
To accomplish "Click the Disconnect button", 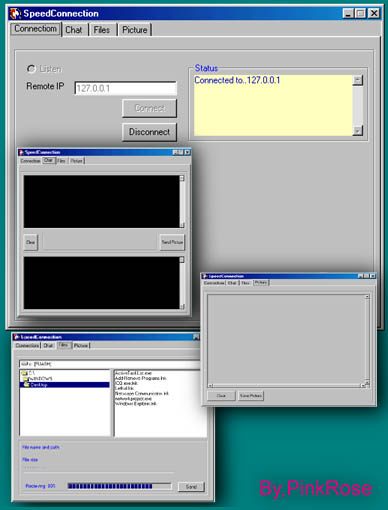I will click(149, 132).
